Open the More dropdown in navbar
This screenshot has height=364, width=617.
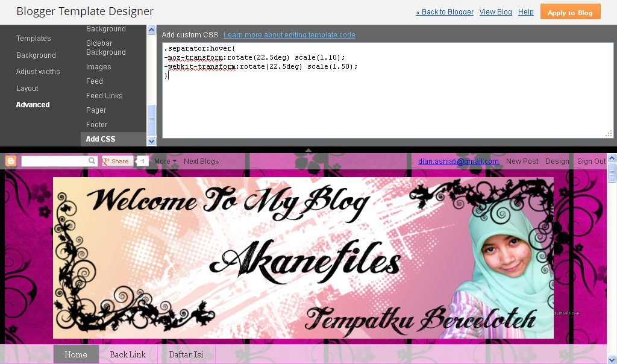165,162
